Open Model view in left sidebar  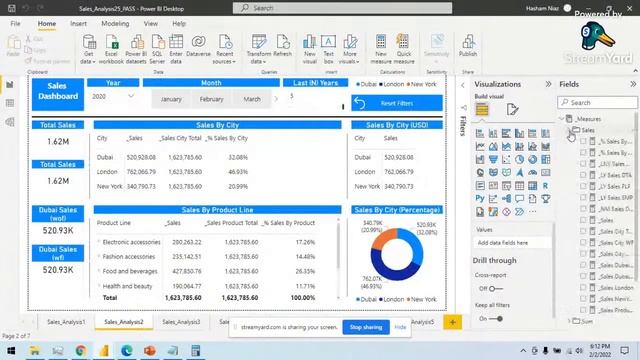pyautogui.click(x=10, y=122)
